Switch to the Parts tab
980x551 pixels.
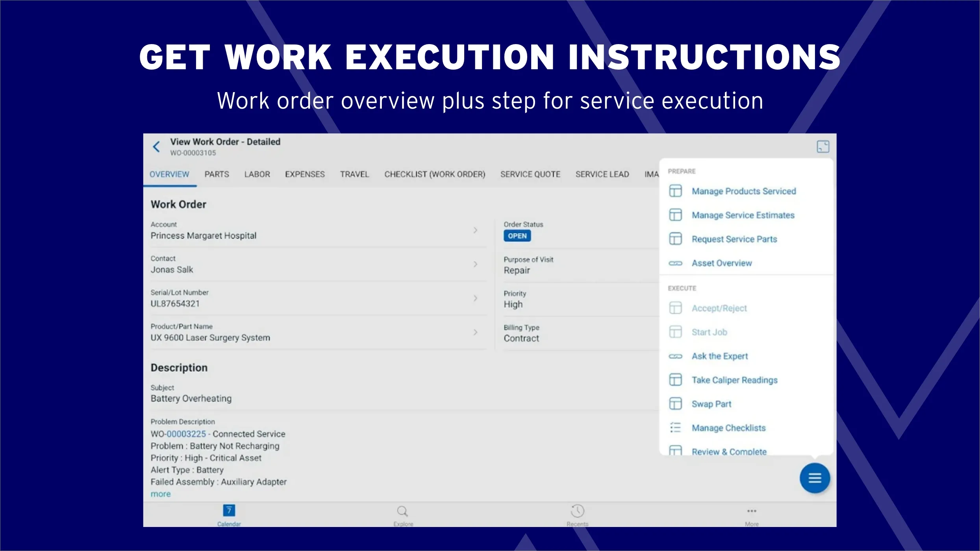tap(217, 174)
